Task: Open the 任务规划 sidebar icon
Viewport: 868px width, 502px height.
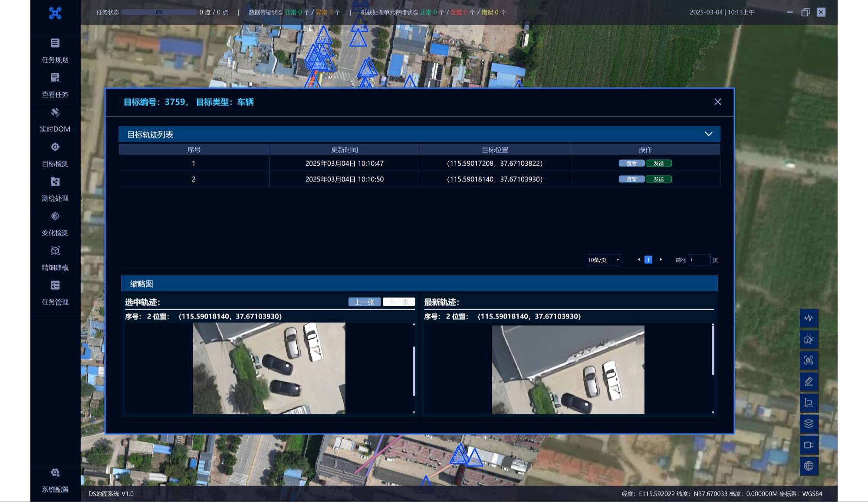Action: pos(55,43)
